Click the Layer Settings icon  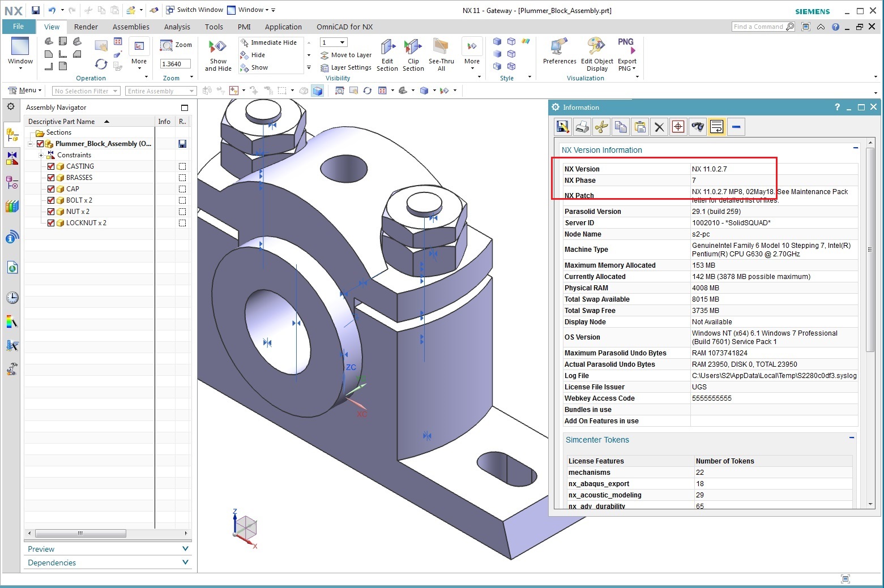pos(324,68)
